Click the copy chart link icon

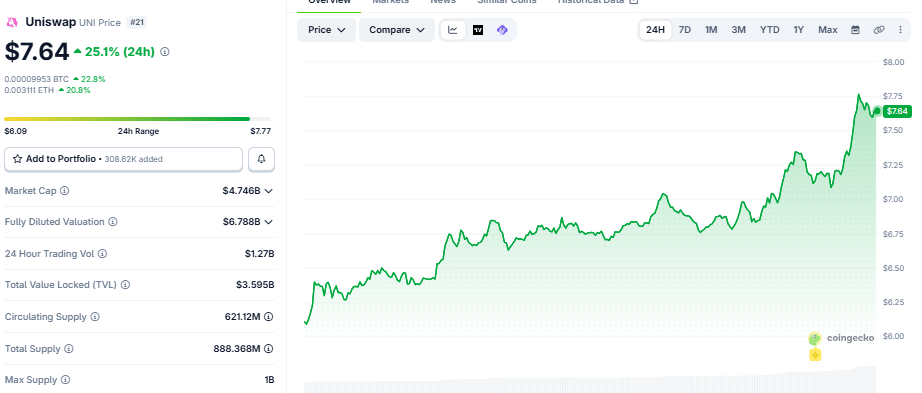(x=878, y=30)
